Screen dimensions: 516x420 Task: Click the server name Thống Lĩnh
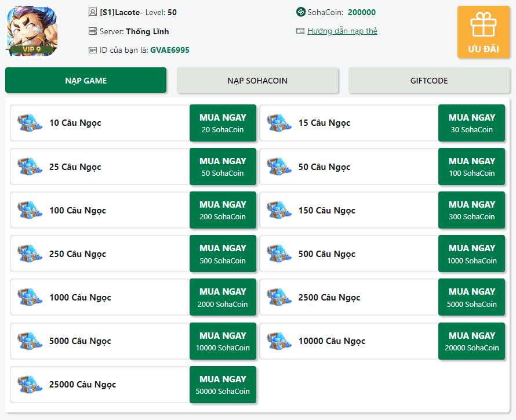click(147, 31)
